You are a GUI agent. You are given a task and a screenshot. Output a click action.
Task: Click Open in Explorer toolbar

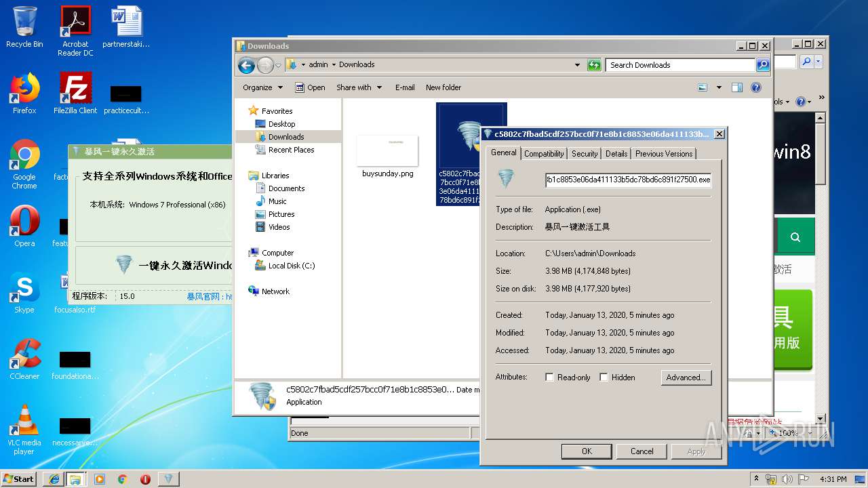310,87
